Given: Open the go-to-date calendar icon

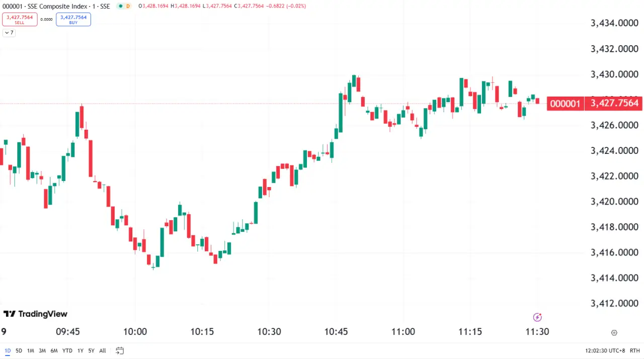Looking at the screenshot, I should 120,350.
